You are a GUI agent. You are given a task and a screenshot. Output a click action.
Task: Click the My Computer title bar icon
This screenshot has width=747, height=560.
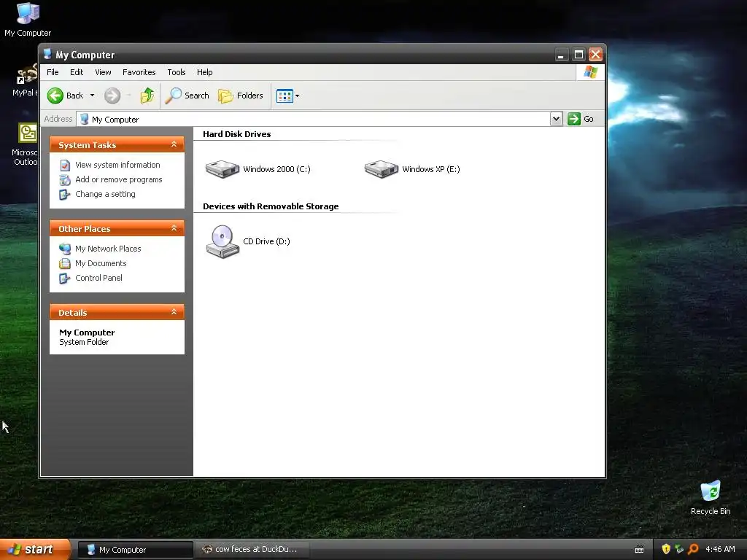click(x=47, y=54)
